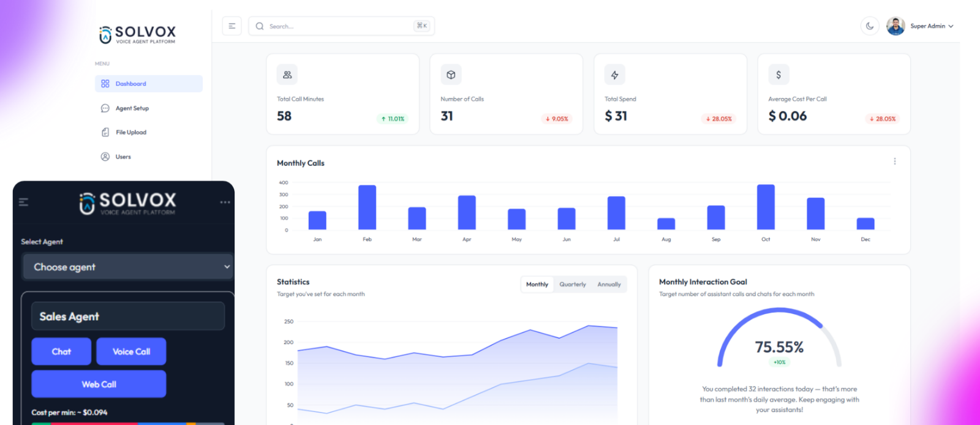This screenshot has height=425, width=980.
Task: Click the Users person icon
Action: coord(105,157)
